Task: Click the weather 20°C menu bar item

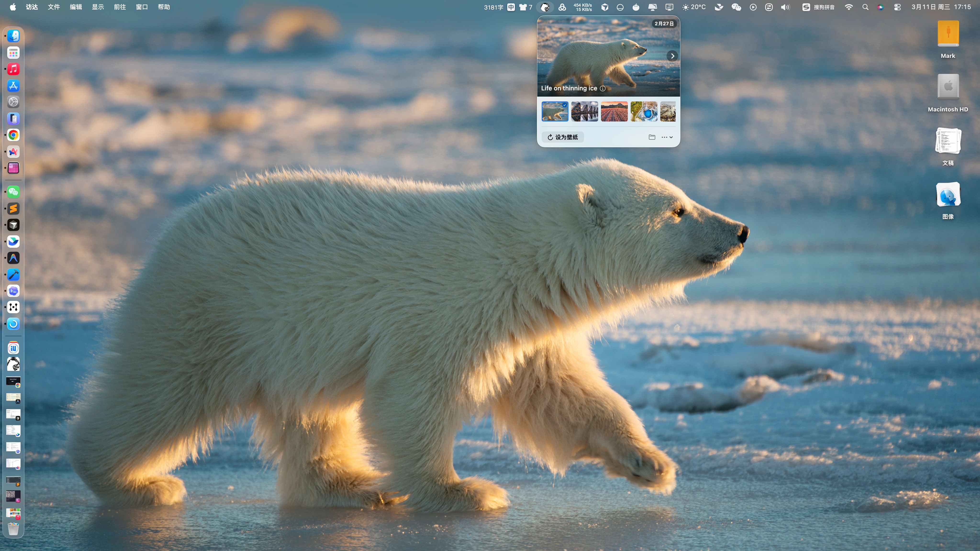Action: [694, 7]
